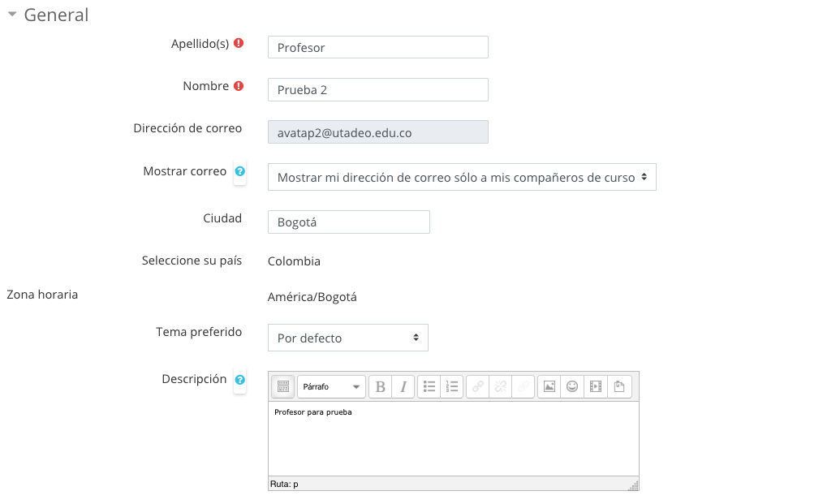Click into the Apellido(s) field
This screenshot has width=823, height=504.
(x=378, y=47)
